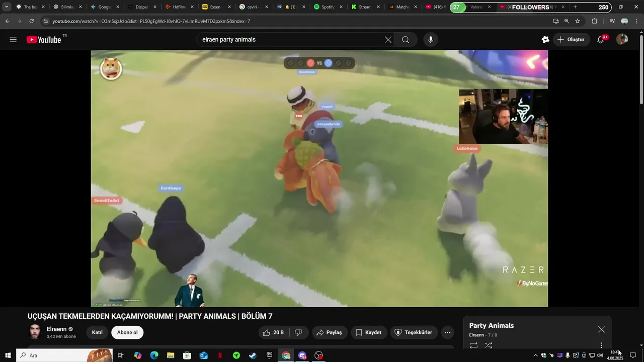Open account avatar menu
The height and width of the screenshot is (362, 644).
(622, 40)
